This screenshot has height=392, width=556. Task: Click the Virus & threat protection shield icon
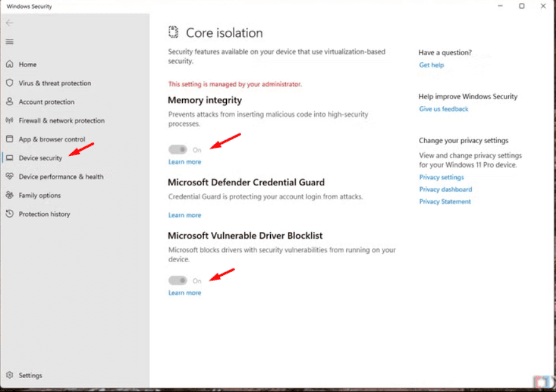click(9, 83)
